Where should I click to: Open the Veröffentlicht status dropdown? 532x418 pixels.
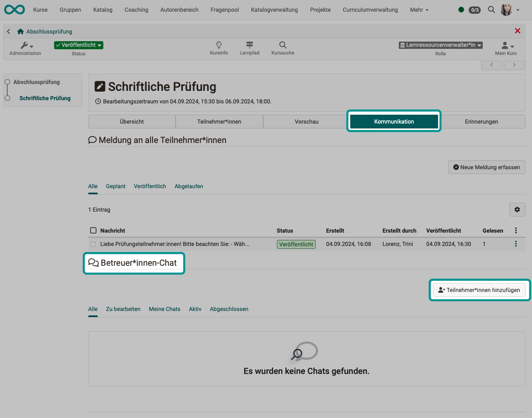(78, 45)
